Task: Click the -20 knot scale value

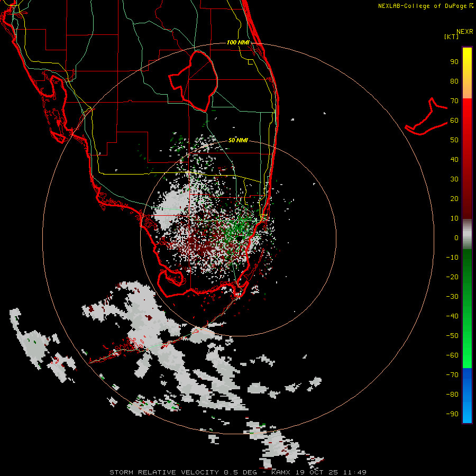Action: [x=452, y=277]
